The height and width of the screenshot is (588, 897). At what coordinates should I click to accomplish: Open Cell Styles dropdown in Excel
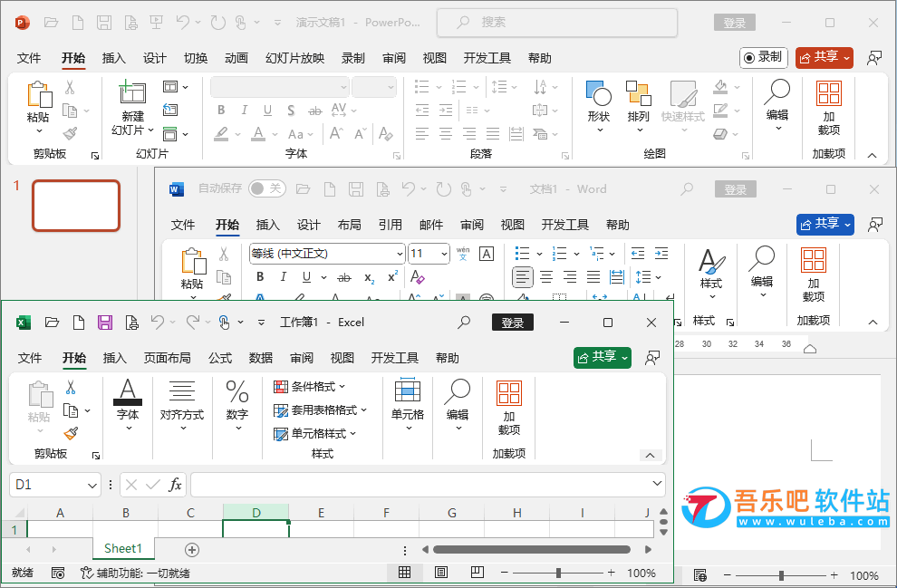click(x=315, y=434)
